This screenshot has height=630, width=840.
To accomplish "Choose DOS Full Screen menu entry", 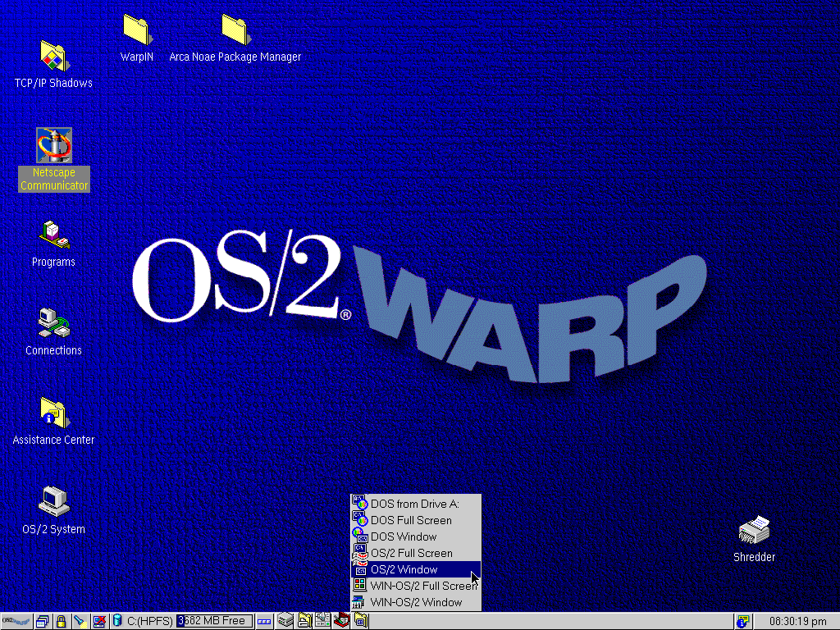I will pyautogui.click(x=416, y=521).
